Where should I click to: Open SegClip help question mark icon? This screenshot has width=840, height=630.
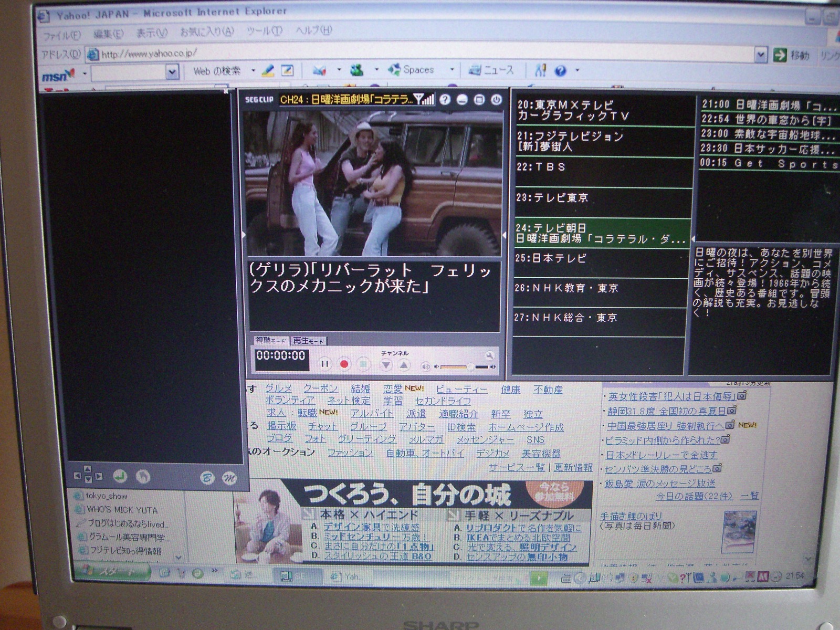445,99
